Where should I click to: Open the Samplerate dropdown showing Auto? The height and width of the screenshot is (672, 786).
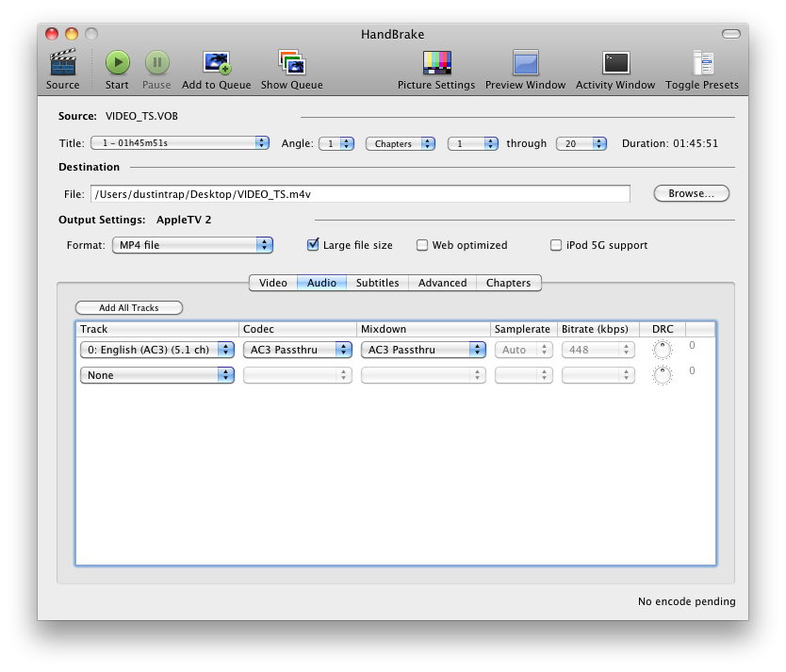coord(524,350)
